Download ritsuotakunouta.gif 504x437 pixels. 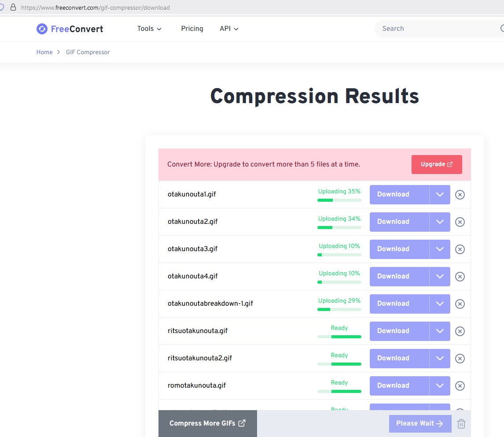click(399, 331)
